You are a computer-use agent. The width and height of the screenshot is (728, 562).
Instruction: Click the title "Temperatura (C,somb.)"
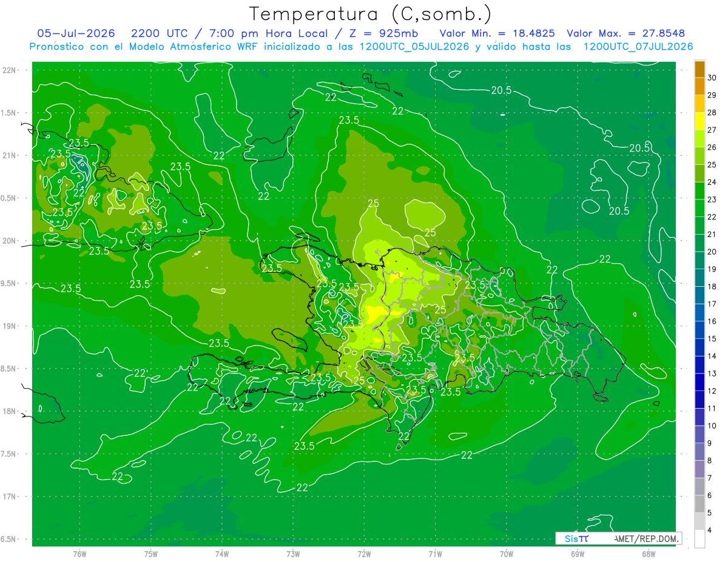click(x=371, y=15)
